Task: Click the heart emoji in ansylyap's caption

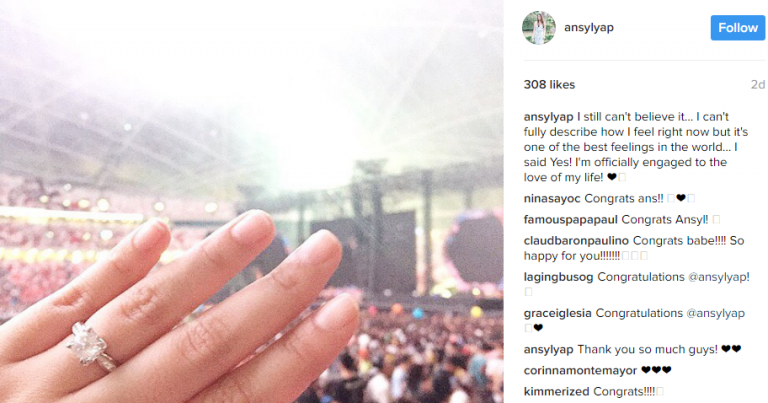Action: coord(612,177)
